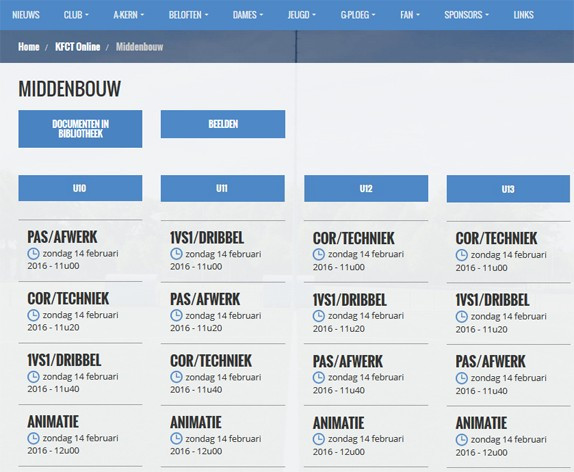Click the BEELDEN button
This screenshot has width=574, height=472.
223,124
